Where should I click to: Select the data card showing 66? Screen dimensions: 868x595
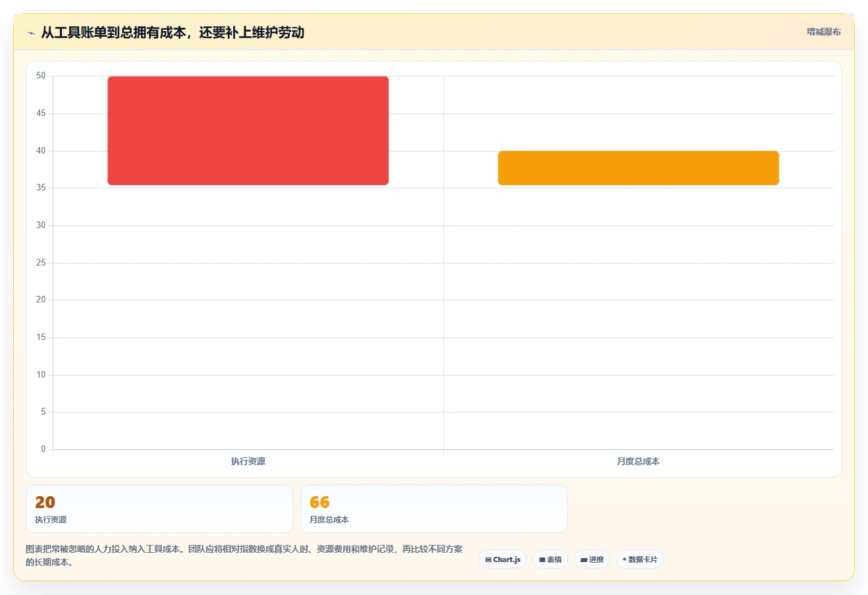(434, 509)
